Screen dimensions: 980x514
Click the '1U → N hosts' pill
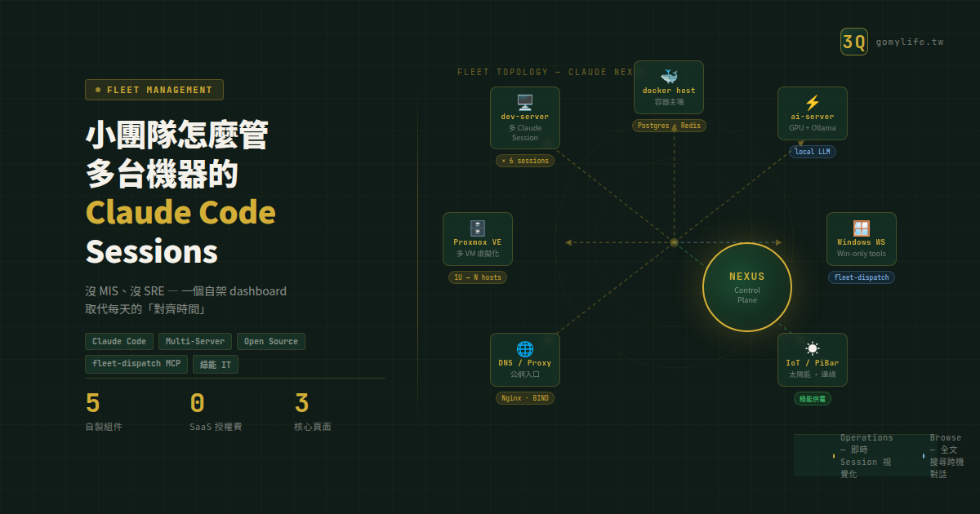click(478, 277)
